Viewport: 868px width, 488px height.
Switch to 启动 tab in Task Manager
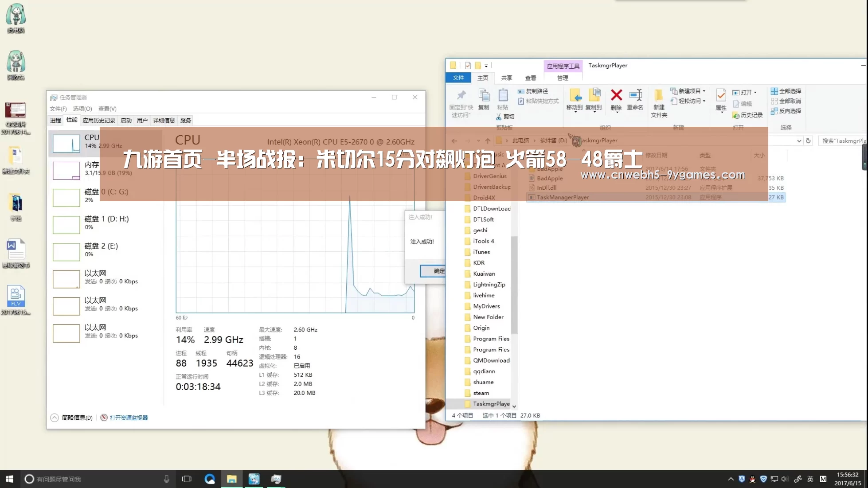[126, 120]
